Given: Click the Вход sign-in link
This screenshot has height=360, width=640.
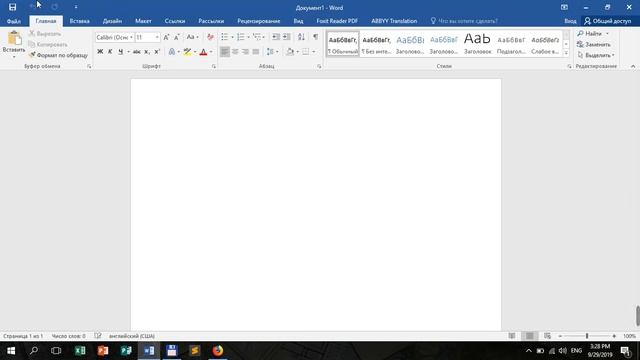Looking at the screenshot, I should (570, 21).
